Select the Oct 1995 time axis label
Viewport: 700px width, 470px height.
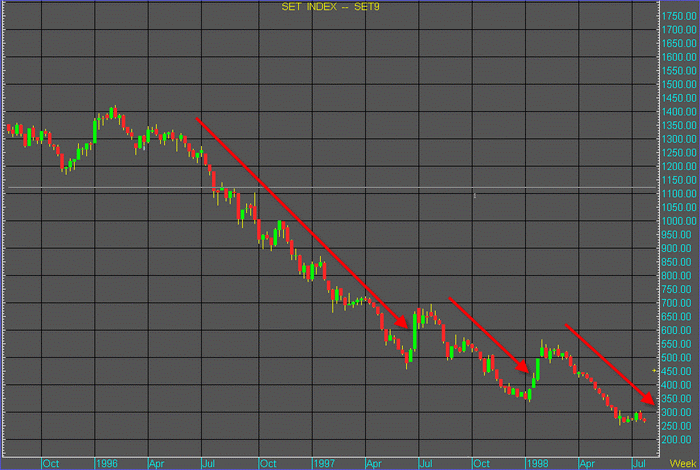click(50, 463)
